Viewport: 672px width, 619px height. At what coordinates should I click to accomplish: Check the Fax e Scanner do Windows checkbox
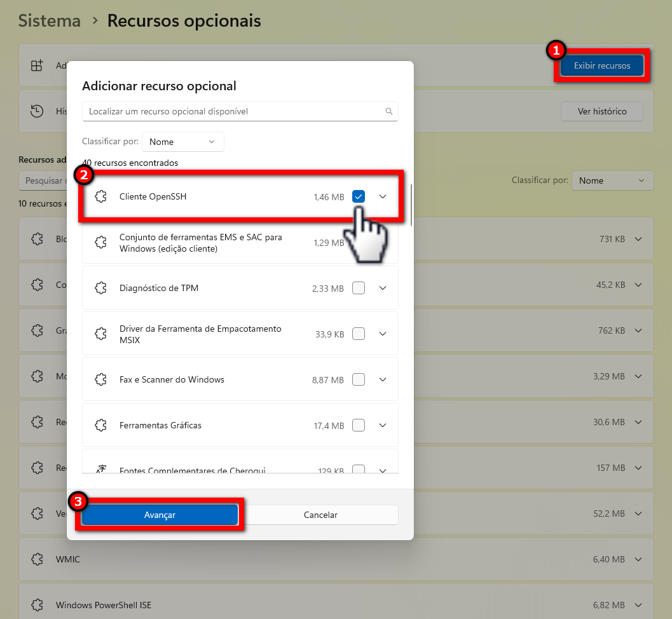click(359, 379)
